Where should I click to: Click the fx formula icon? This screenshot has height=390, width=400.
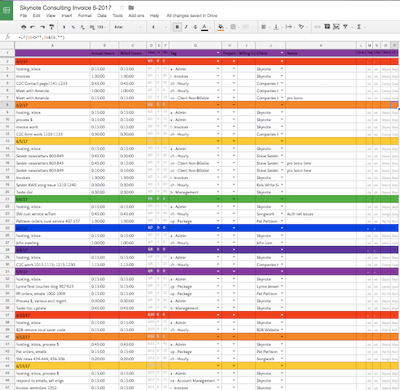[x=7, y=37]
